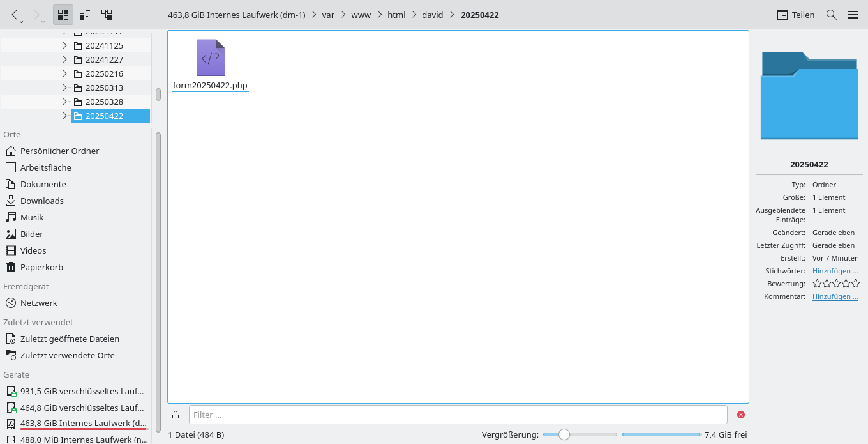868x444 pixels.
Task: Expand the 20250328 folder in tree
Action: pyautogui.click(x=64, y=102)
